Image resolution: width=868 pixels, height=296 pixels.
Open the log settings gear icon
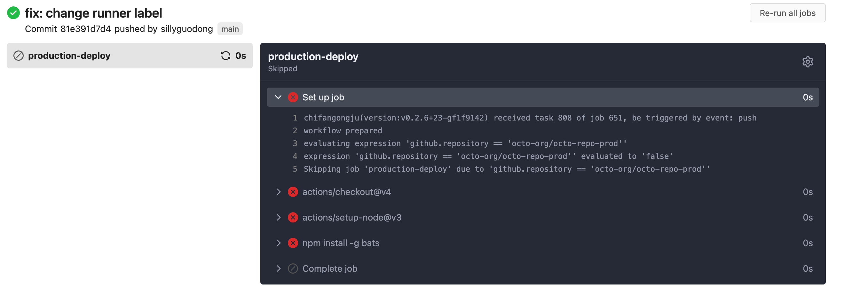click(x=807, y=62)
